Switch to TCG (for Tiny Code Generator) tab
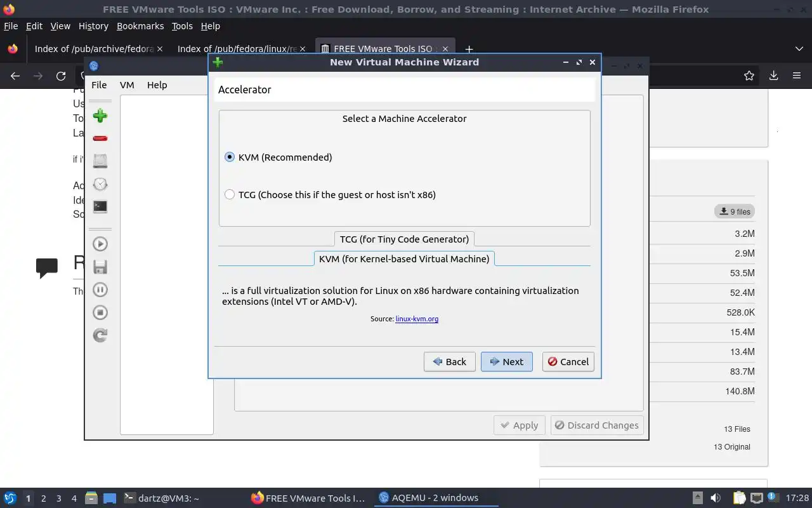The image size is (812, 508). tap(404, 239)
